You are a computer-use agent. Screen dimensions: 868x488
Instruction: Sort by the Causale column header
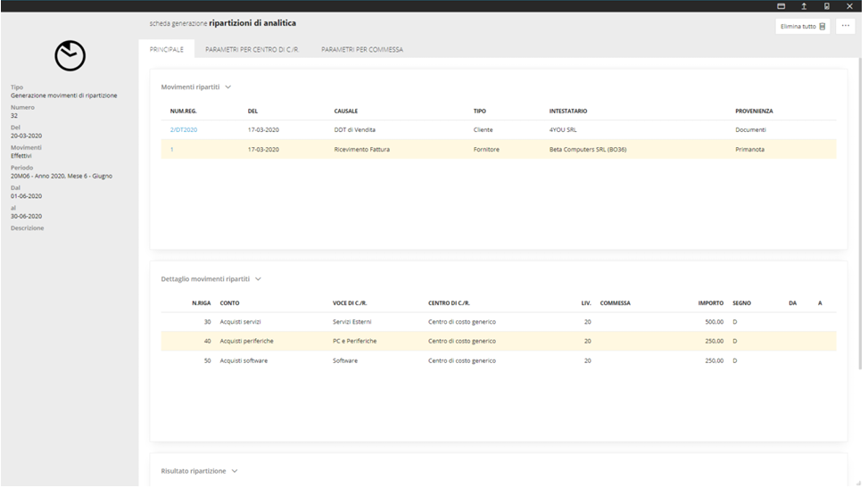tap(346, 112)
